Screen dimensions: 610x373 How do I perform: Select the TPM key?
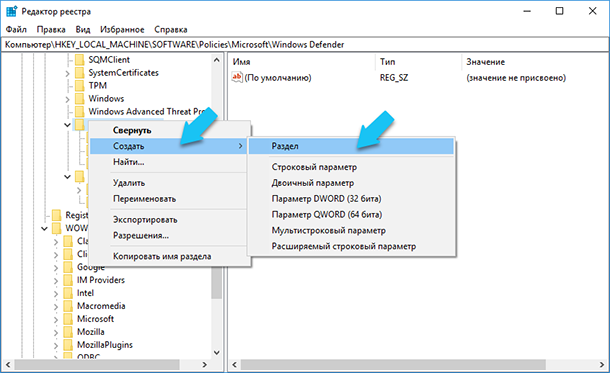[97, 86]
